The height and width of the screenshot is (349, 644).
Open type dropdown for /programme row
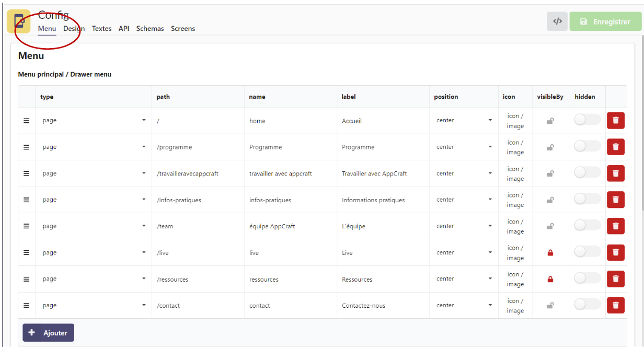pos(94,147)
